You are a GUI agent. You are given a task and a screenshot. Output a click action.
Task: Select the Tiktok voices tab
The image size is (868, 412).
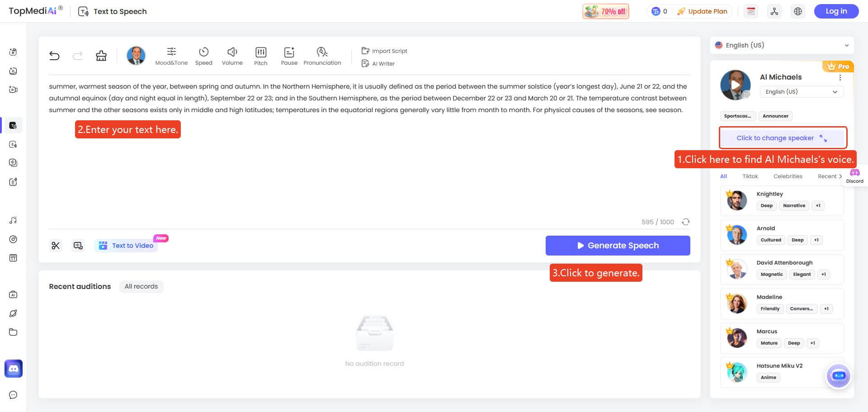(750, 176)
